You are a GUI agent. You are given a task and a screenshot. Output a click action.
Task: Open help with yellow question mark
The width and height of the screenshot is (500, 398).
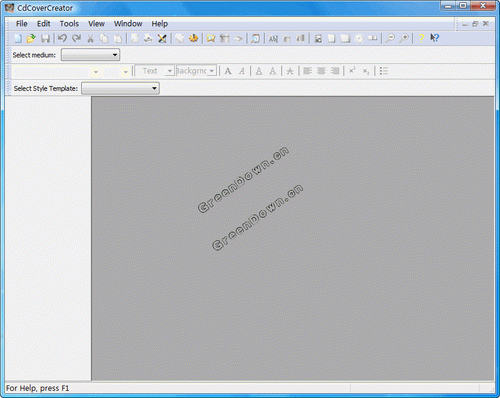click(421, 38)
